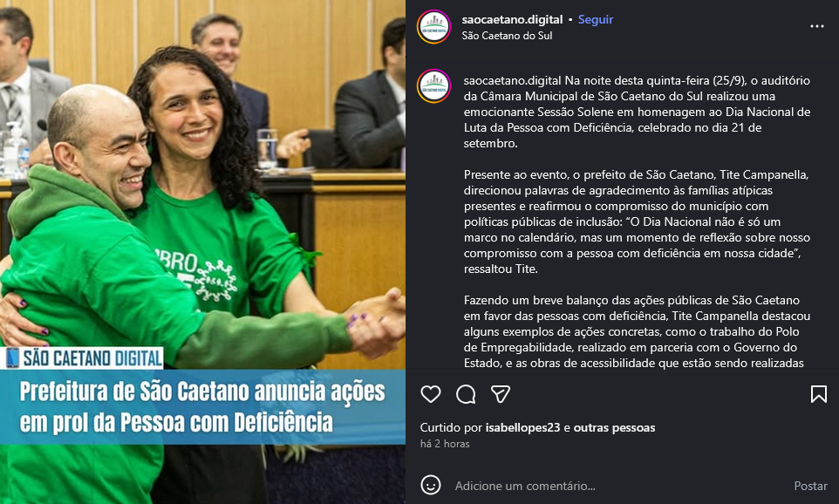The height and width of the screenshot is (504, 839).
Task: Click saocaetano.digital username in the caption
Action: 513,81
